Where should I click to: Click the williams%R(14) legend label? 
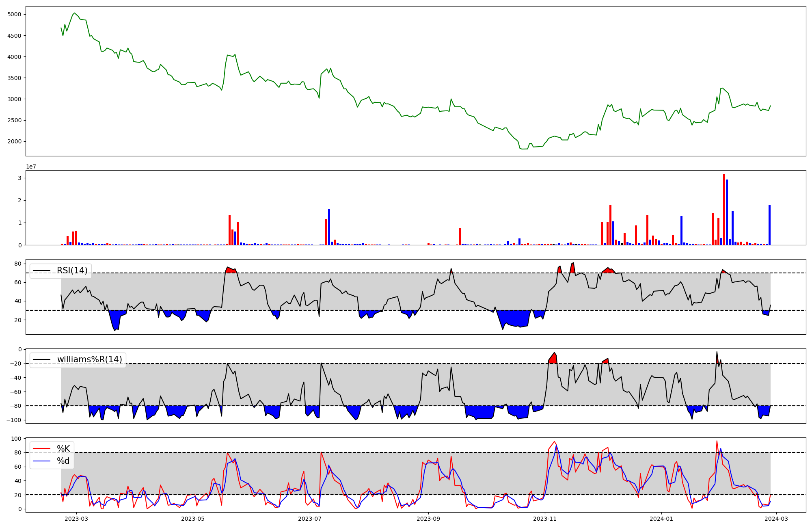point(89,359)
